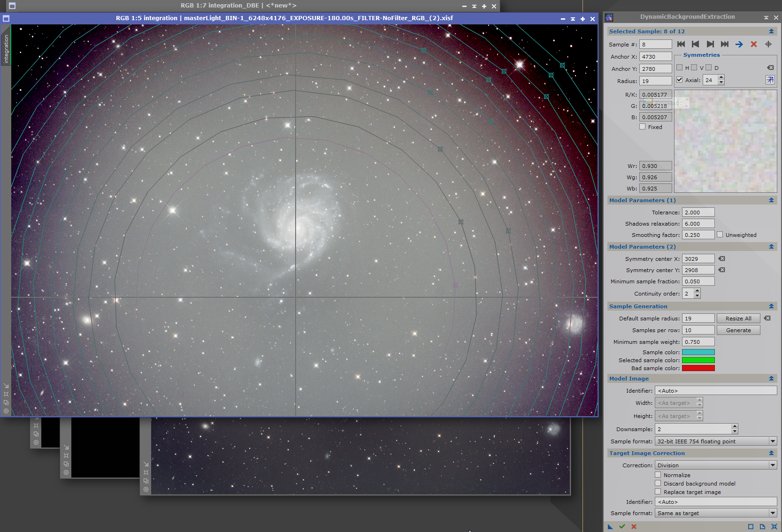Reset Symmetry center X value

[x=722, y=258]
